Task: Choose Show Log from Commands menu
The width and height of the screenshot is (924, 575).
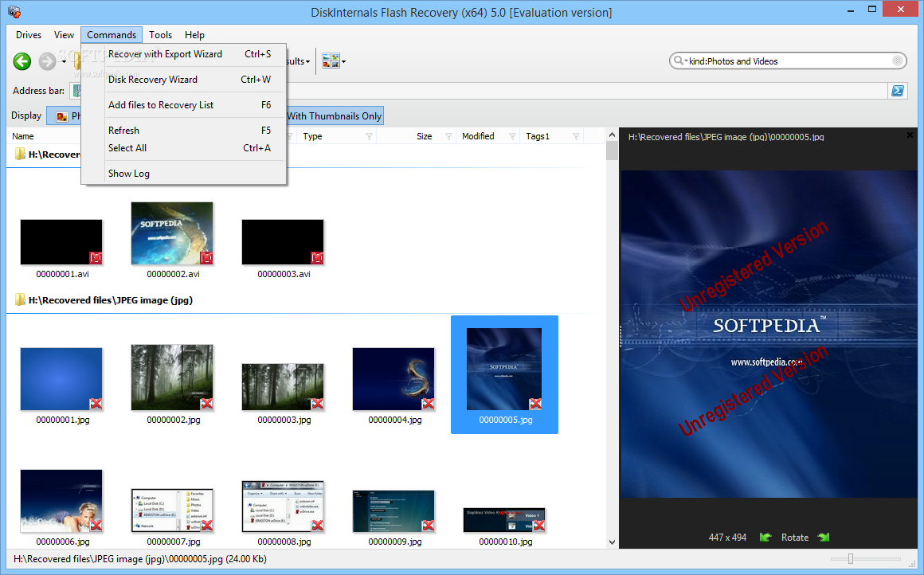Action: pos(184,173)
